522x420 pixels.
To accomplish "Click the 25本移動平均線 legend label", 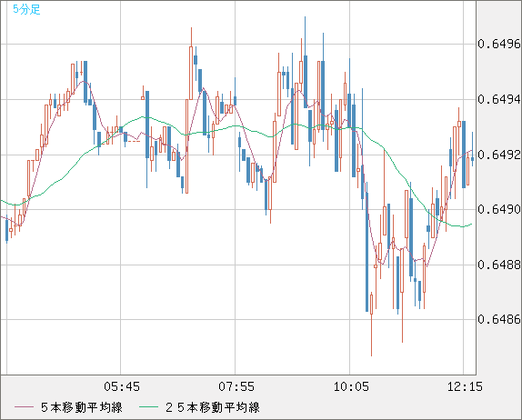I will (x=213, y=407).
